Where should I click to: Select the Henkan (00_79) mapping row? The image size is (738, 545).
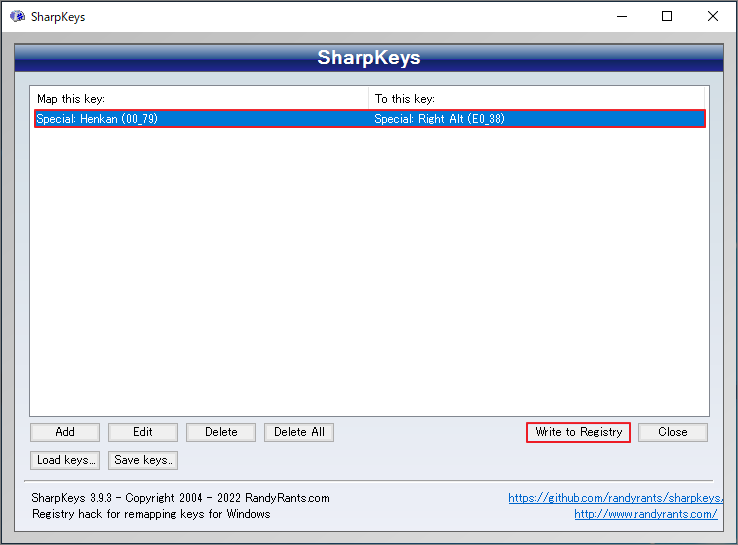pyautogui.click(x=370, y=119)
